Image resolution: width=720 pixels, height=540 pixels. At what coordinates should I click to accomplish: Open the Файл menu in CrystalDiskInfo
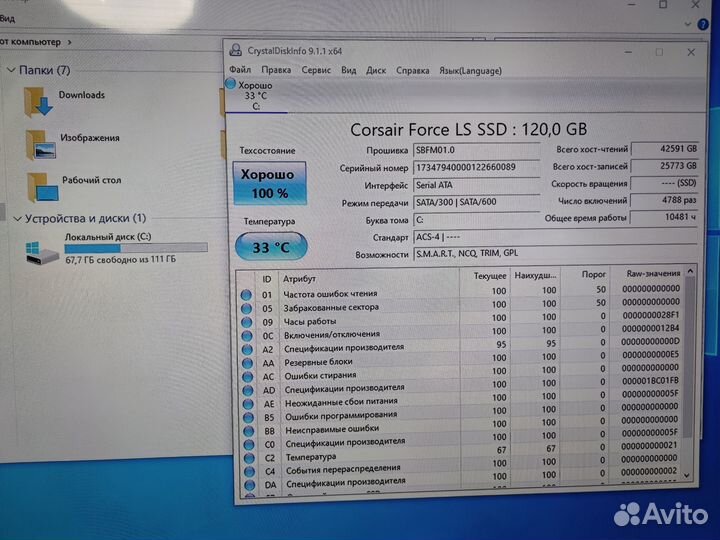(x=240, y=70)
